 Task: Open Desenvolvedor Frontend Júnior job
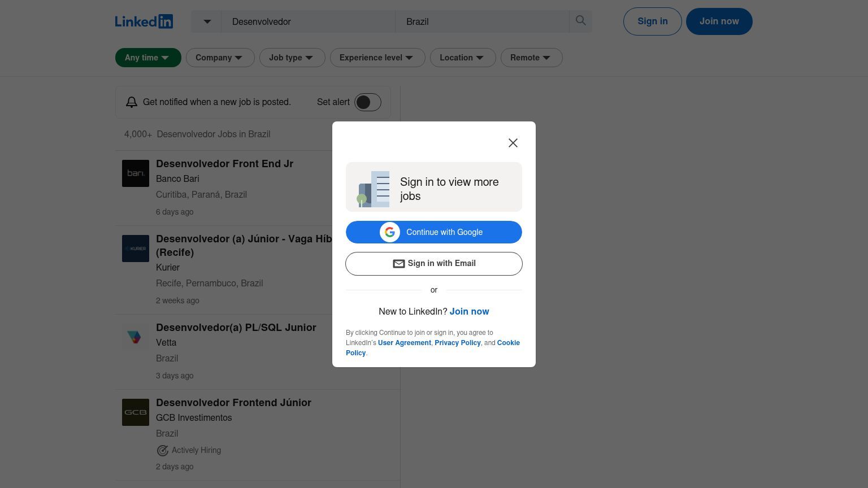point(234,403)
